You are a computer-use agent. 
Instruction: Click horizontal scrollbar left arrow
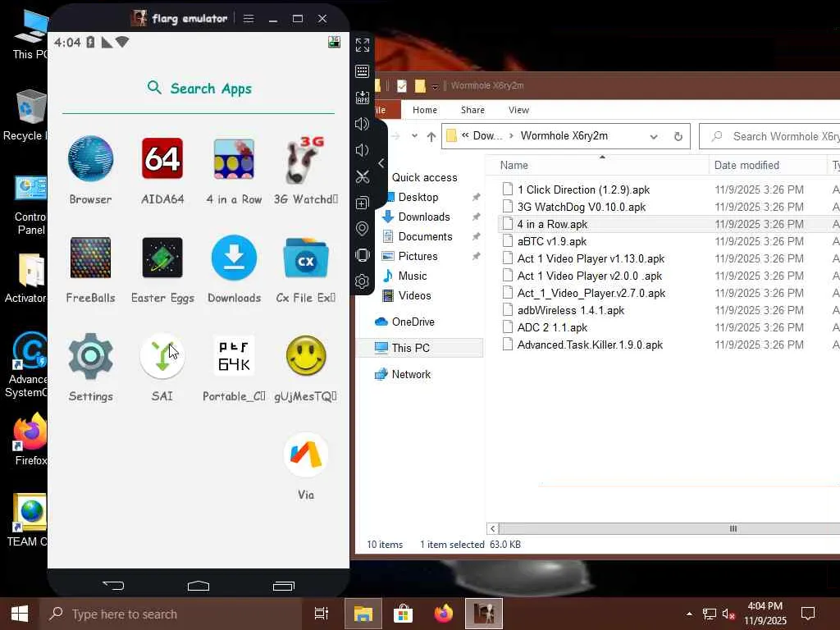493,529
